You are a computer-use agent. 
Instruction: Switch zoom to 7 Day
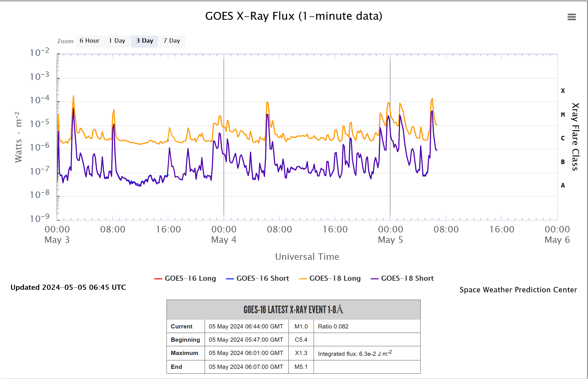pos(172,41)
